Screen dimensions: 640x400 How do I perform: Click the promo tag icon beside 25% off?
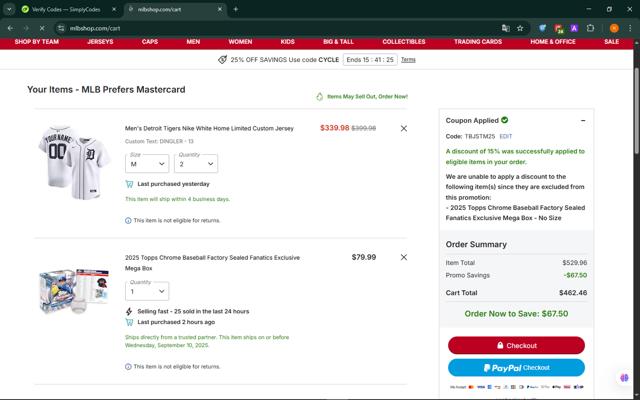click(x=222, y=60)
